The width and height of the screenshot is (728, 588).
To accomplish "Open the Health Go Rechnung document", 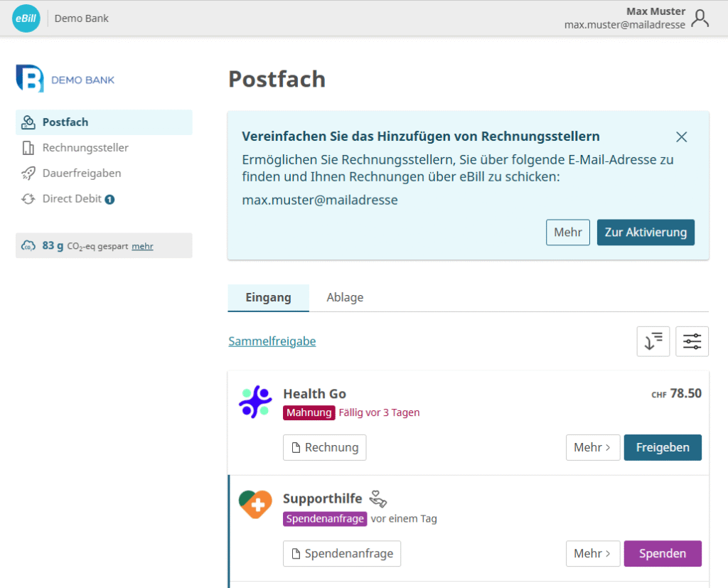I will point(324,448).
